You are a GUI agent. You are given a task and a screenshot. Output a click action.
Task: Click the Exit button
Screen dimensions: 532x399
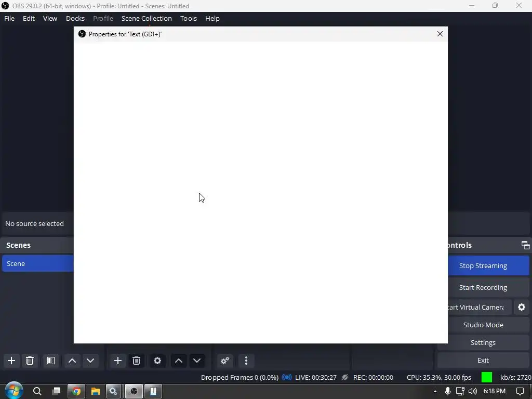pos(483,360)
